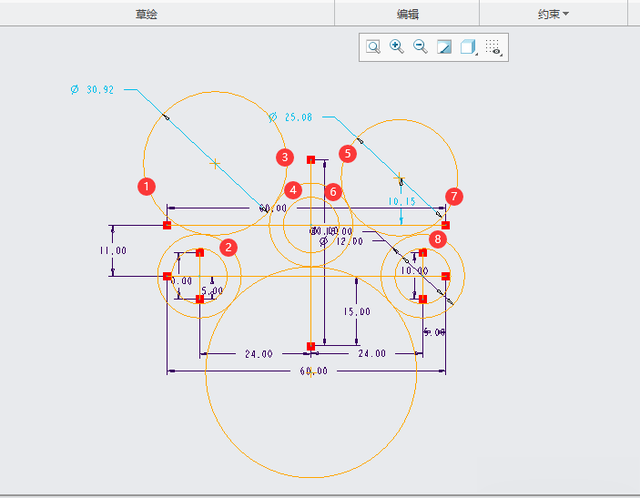Click the Zoom In magnifier icon
Screen dimensions: 640x498
click(396, 47)
